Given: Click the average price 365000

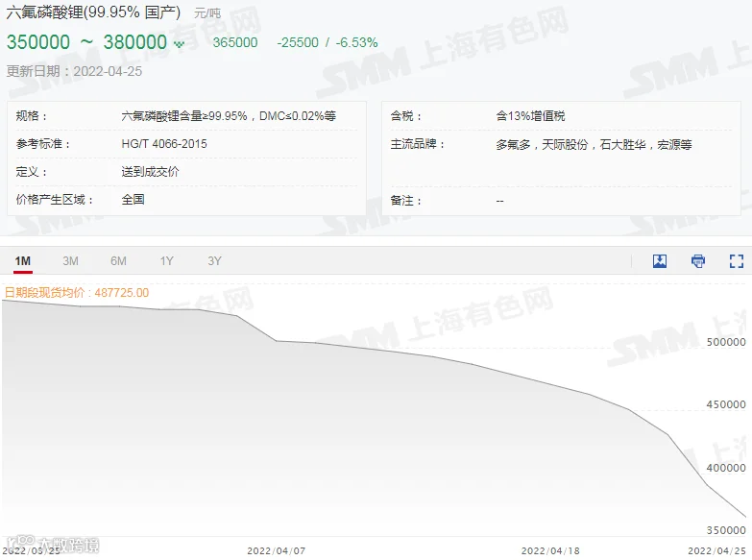Looking at the screenshot, I should coord(235,42).
